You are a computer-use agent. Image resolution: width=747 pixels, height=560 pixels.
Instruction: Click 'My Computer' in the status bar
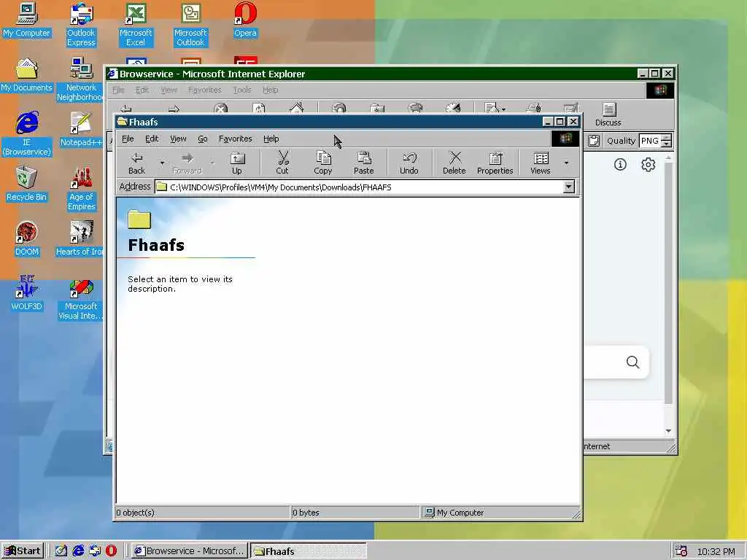click(x=460, y=513)
